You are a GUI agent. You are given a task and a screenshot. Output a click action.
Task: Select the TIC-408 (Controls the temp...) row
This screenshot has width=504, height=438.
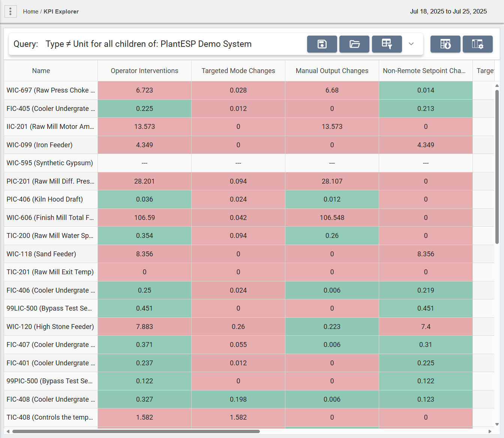pos(51,417)
